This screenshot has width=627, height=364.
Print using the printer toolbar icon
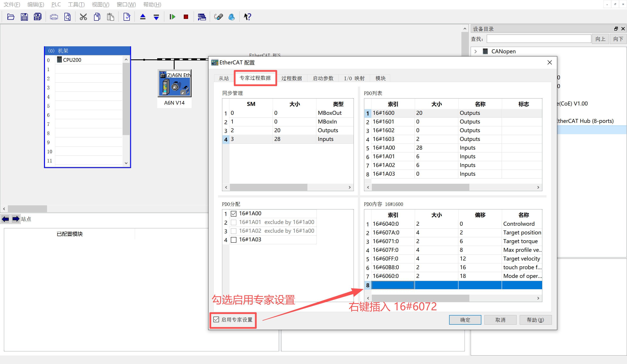click(54, 17)
